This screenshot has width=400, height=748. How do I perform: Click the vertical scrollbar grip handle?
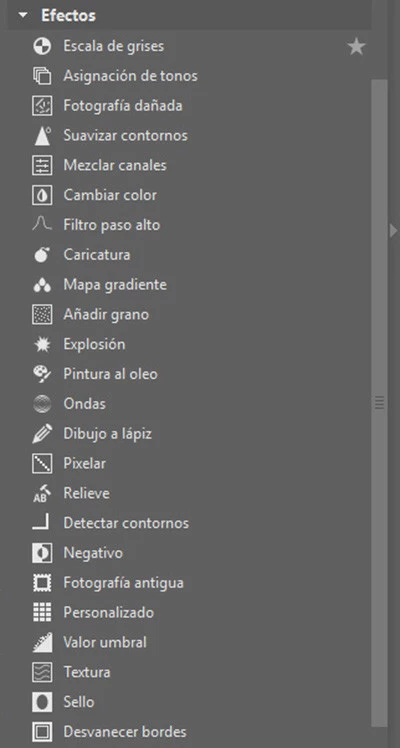pyautogui.click(x=379, y=403)
